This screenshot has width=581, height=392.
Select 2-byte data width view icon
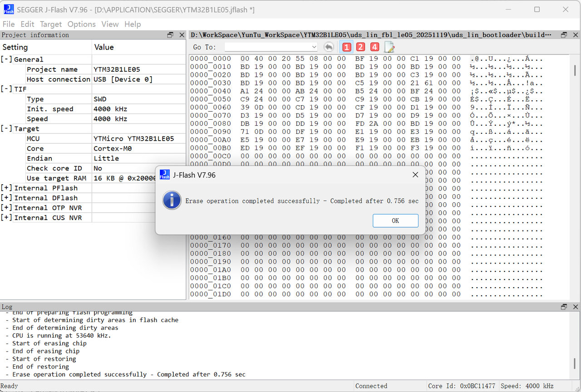tap(360, 47)
